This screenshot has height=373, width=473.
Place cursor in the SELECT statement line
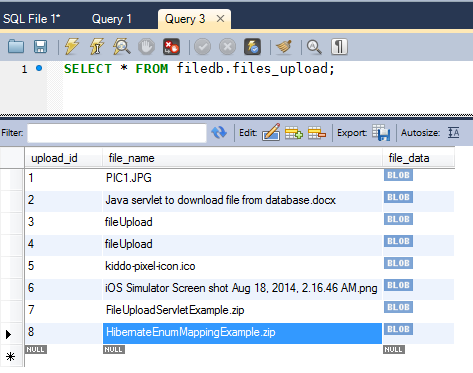tap(199, 69)
